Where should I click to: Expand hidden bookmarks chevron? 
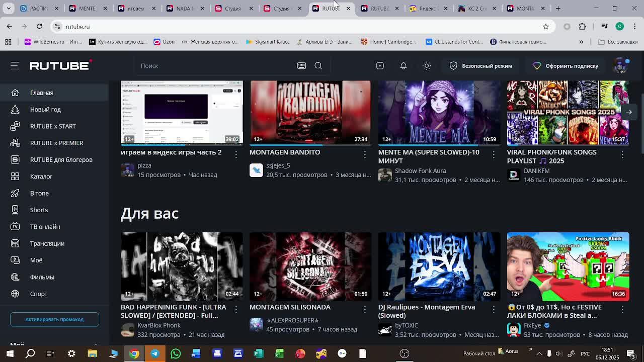[x=581, y=42]
